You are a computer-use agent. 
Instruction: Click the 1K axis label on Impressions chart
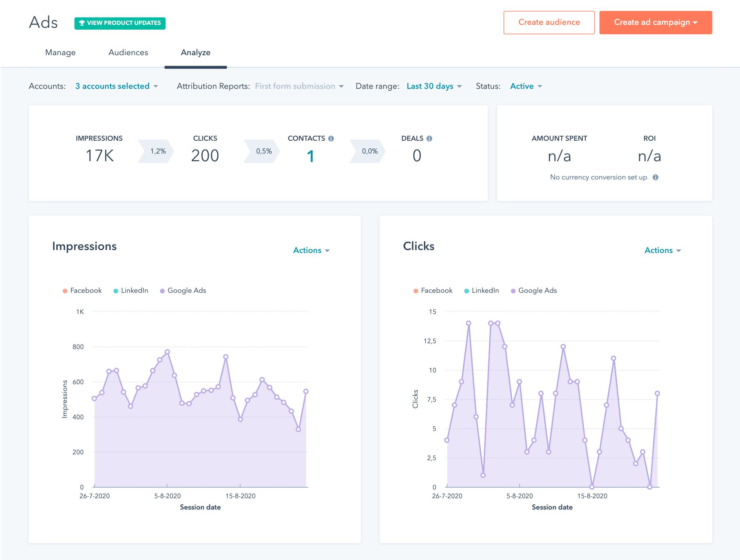click(x=80, y=312)
